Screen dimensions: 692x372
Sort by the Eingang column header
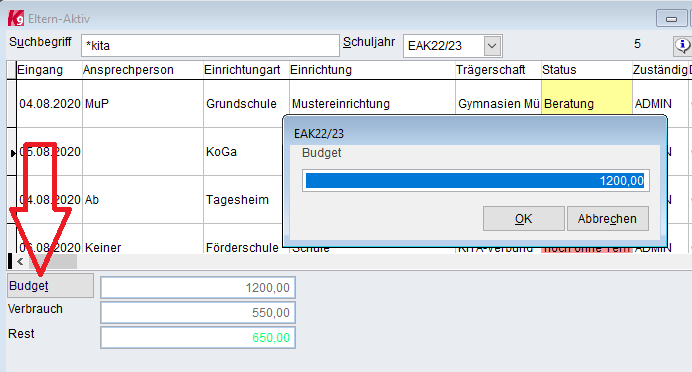pyautogui.click(x=49, y=70)
